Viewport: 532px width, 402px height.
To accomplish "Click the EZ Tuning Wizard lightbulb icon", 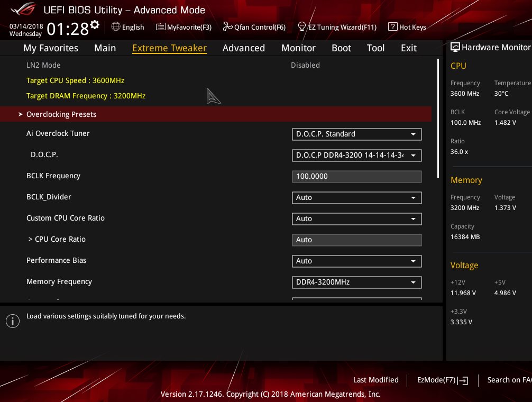I will pyautogui.click(x=301, y=26).
